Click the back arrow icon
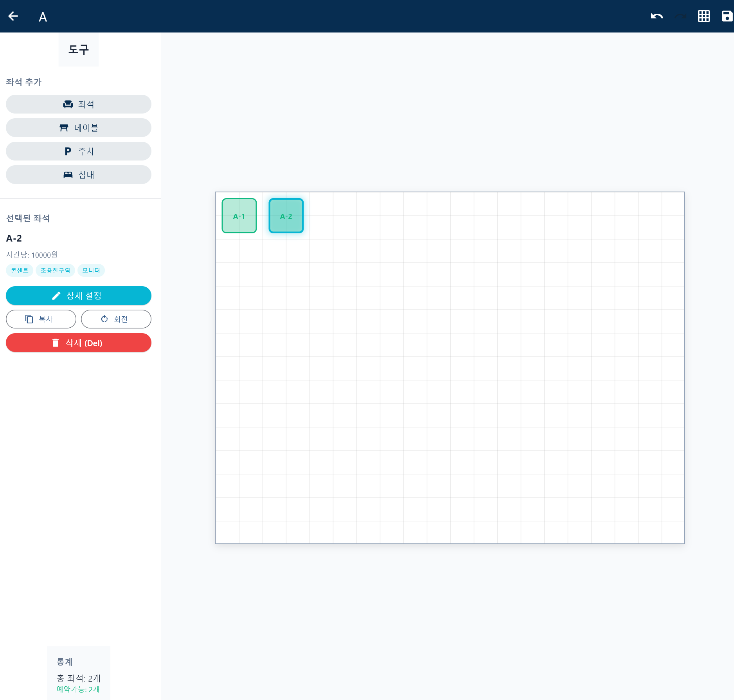The image size is (734, 700). (x=13, y=16)
